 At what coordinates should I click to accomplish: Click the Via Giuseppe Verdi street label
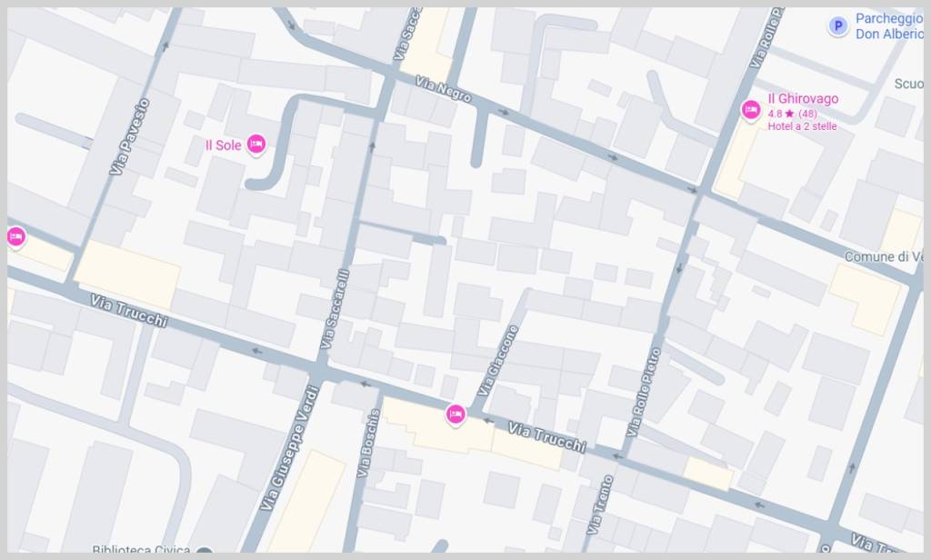[290, 448]
